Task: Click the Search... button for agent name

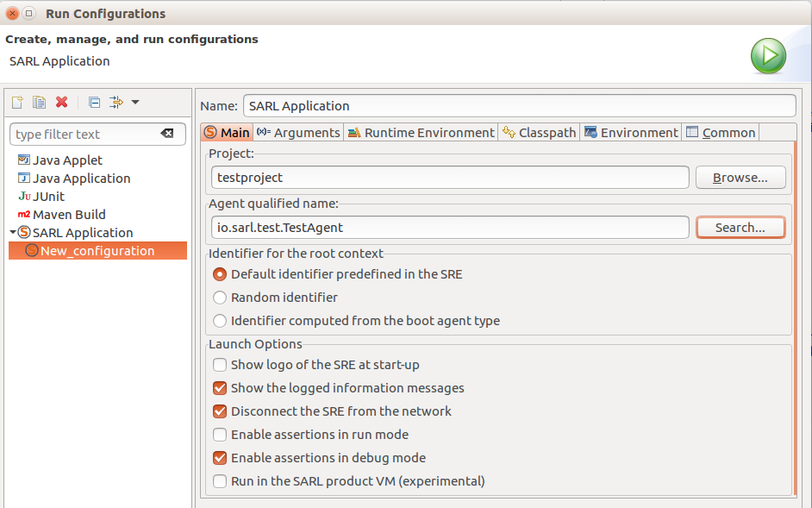Action: (x=740, y=228)
